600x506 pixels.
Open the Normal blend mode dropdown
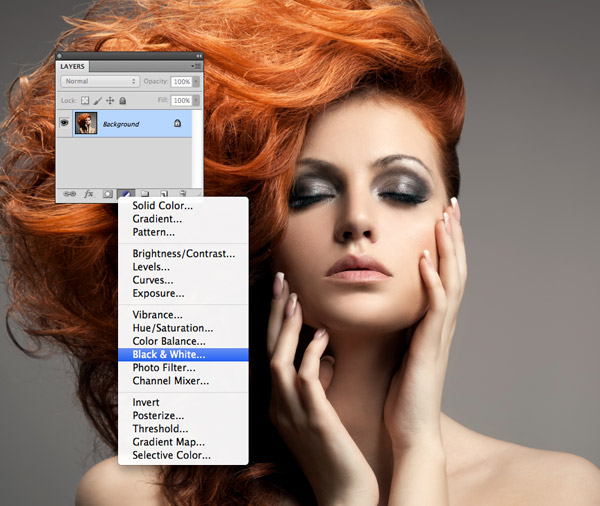(x=99, y=81)
